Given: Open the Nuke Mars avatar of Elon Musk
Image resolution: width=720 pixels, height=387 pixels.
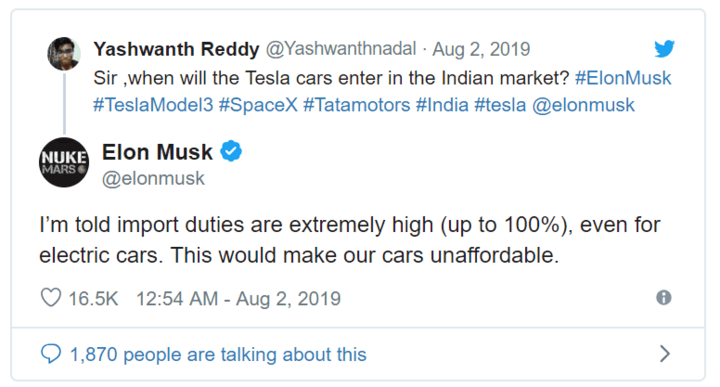Looking at the screenshot, I should pyautogui.click(x=64, y=162).
